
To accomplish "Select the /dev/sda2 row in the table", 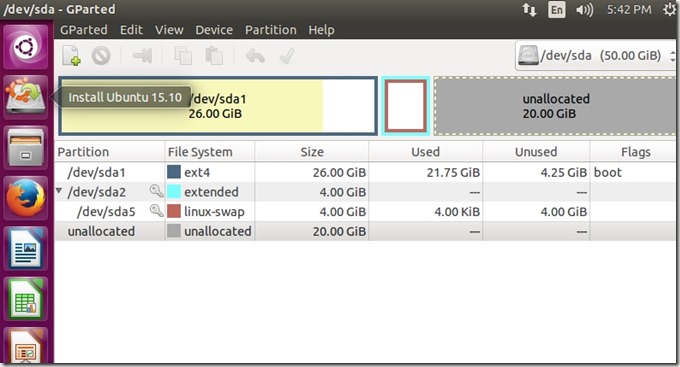I will [365, 192].
